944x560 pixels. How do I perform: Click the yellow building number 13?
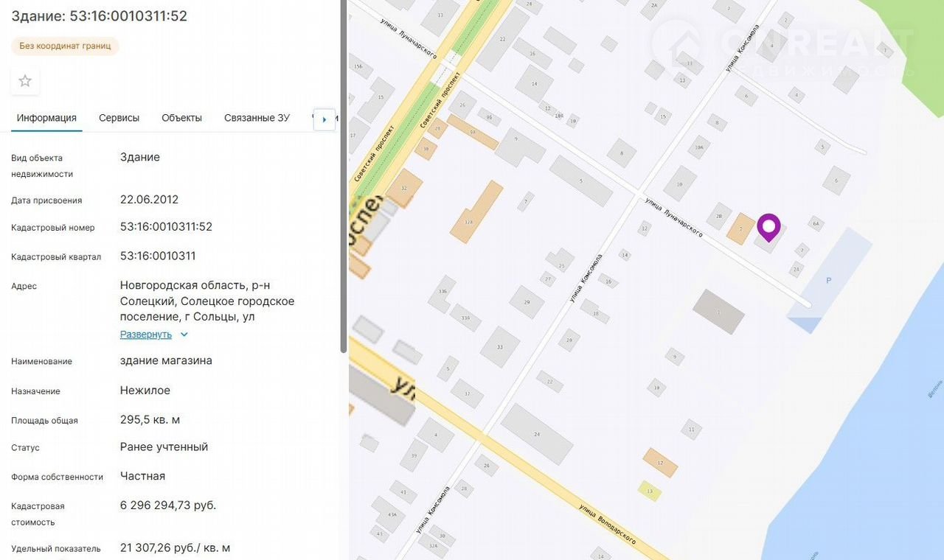649,491
